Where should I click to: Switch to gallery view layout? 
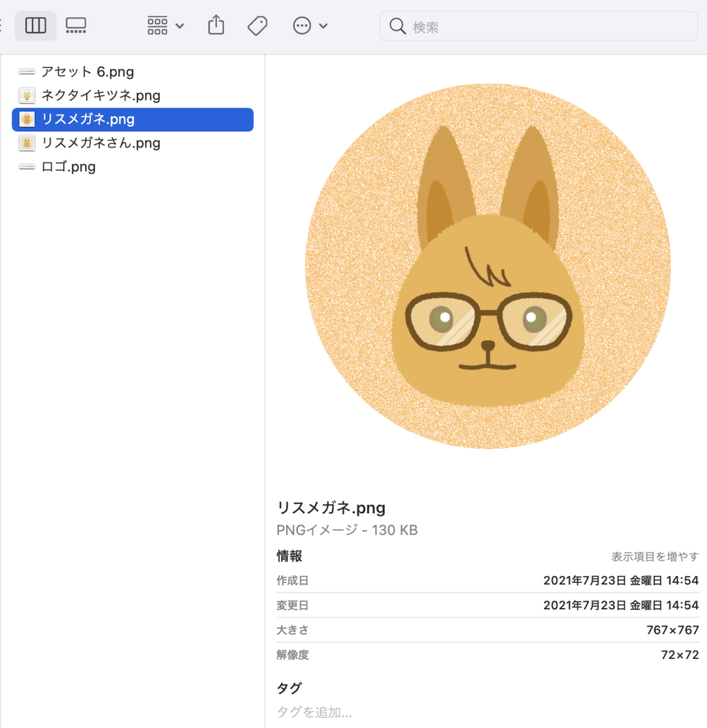click(x=75, y=25)
